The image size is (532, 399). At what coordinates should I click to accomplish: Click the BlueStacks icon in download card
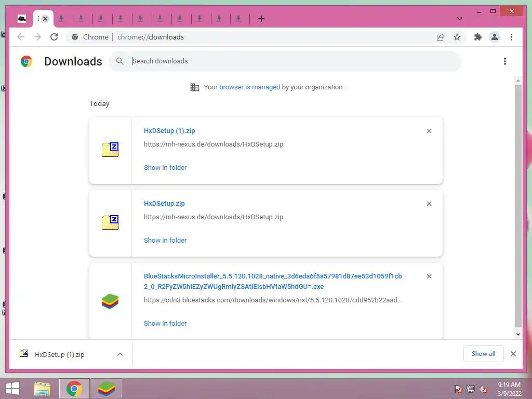coord(110,301)
